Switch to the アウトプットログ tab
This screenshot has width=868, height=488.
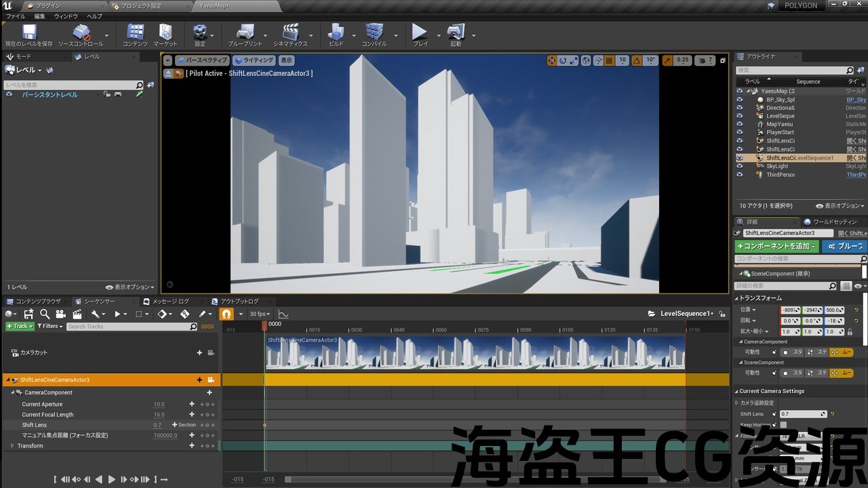(239, 301)
